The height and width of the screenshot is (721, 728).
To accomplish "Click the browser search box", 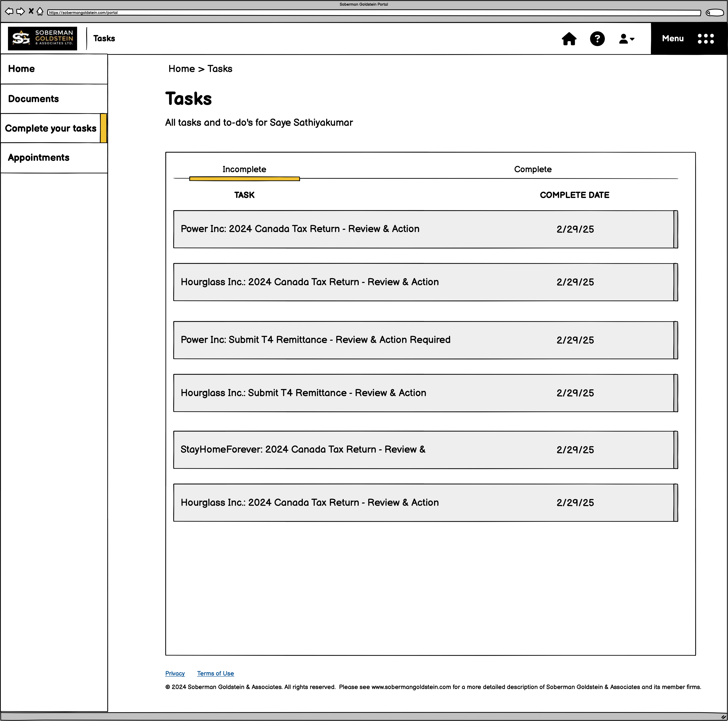I will (x=714, y=13).
